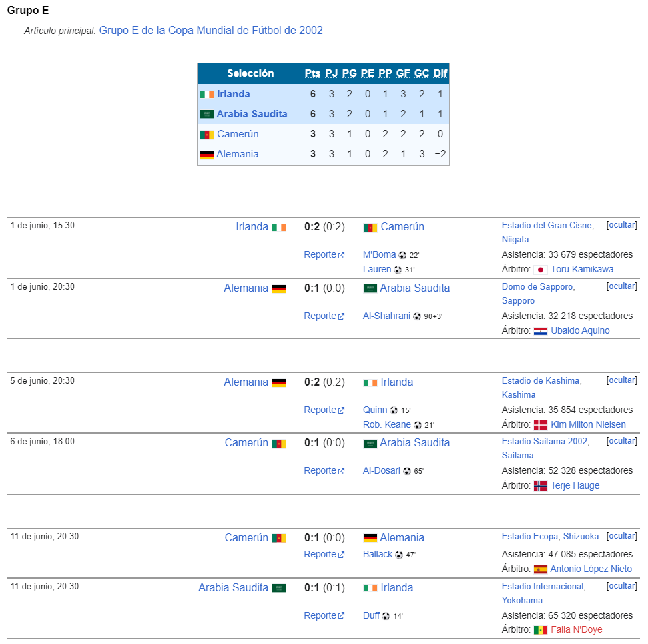Image resolution: width=648 pixels, height=644 pixels.
Task: Collapse the Alemania vs Arabia Saudita match details
Action: pos(621,286)
